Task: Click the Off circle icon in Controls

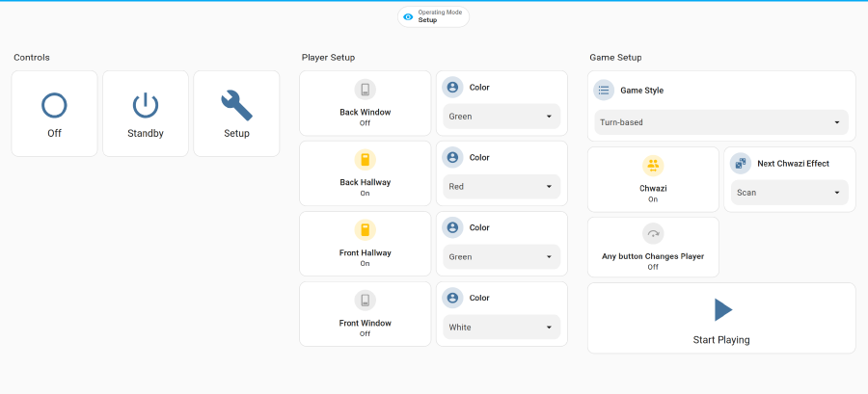Action: coord(54,105)
